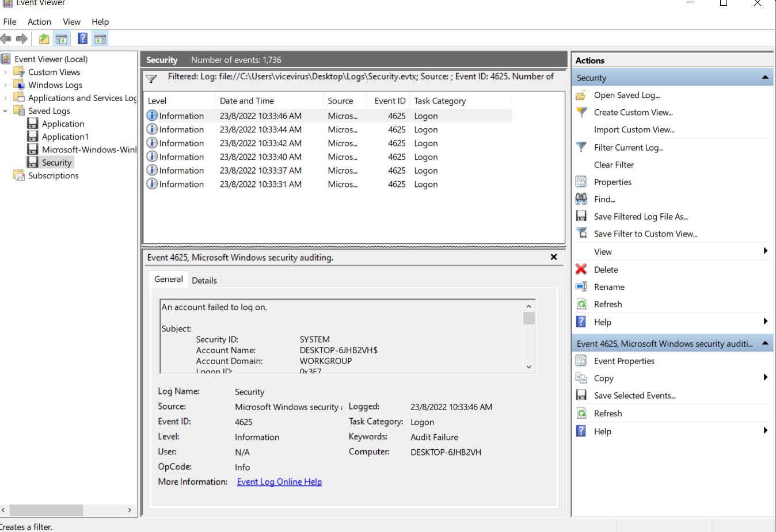This screenshot has width=776, height=532.
Task: Click the Up one level folder icon
Action: pyautogui.click(x=44, y=39)
